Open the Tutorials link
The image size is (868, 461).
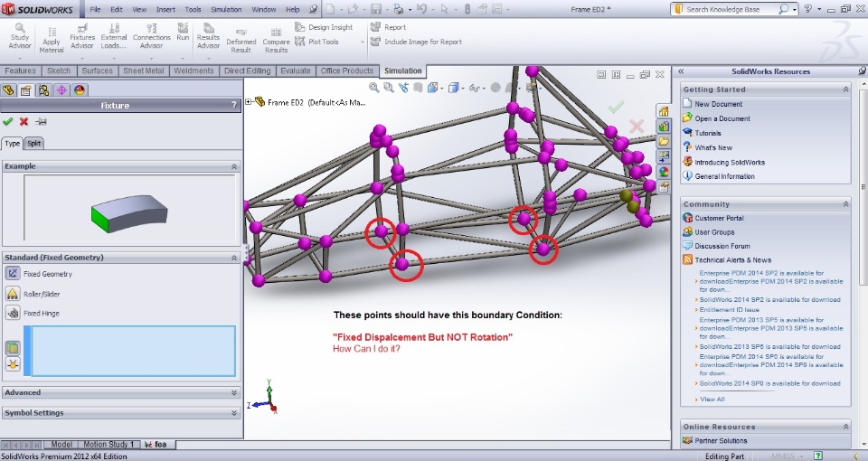click(707, 133)
